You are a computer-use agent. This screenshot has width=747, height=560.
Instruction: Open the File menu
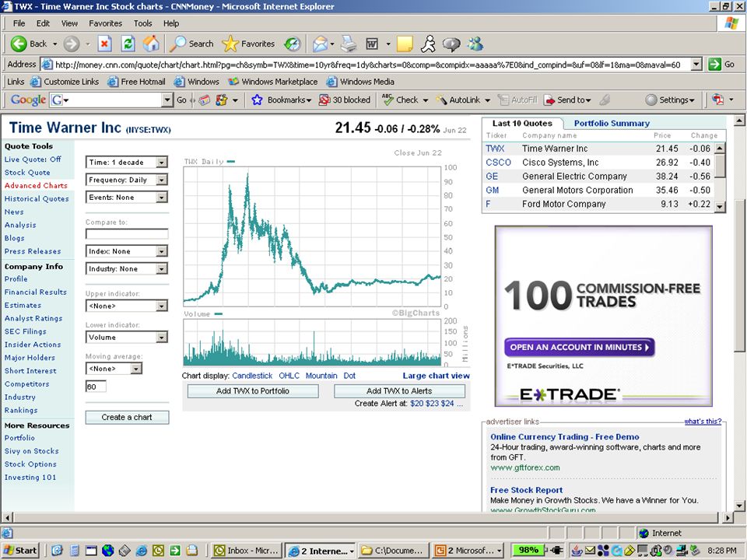[19, 23]
